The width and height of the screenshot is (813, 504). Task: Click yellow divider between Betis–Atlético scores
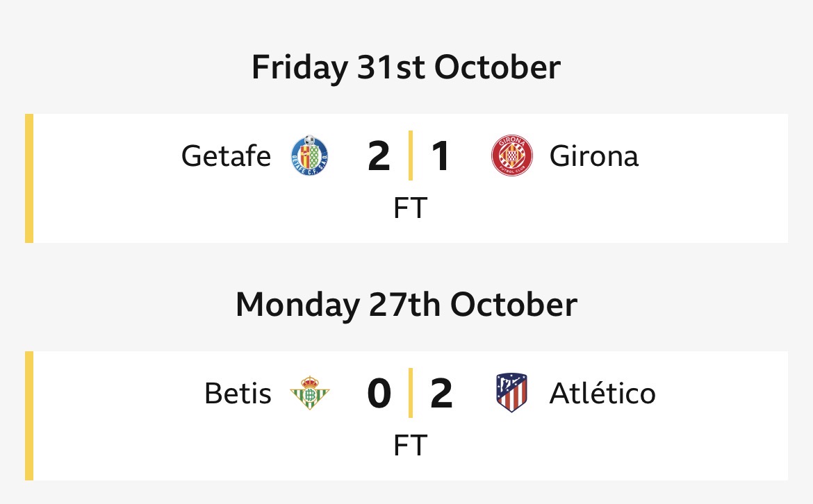pyautogui.click(x=410, y=392)
